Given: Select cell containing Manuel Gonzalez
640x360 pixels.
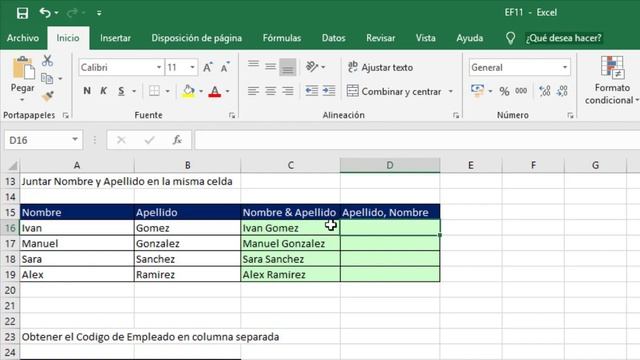Looking at the screenshot, I should [290, 243].
